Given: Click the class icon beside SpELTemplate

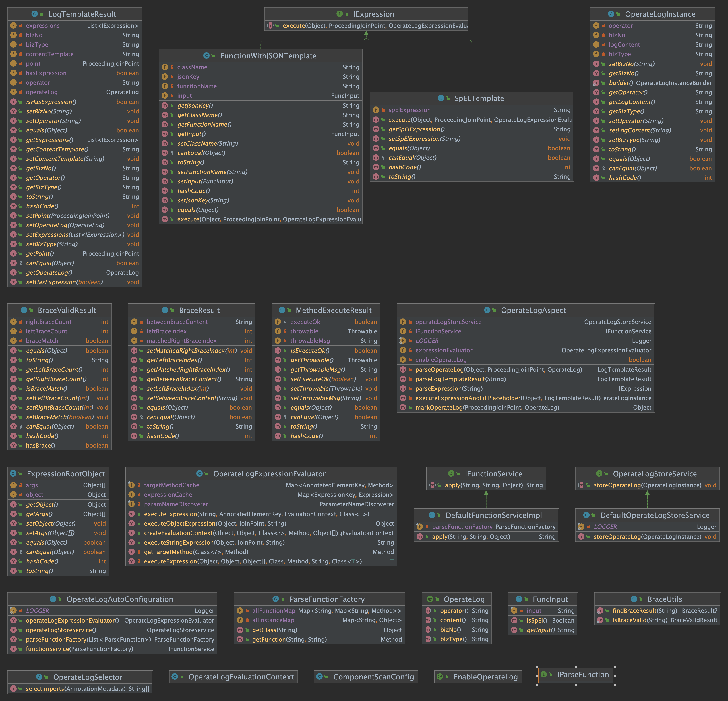Looking at the screenshot, I should point(441,98).
